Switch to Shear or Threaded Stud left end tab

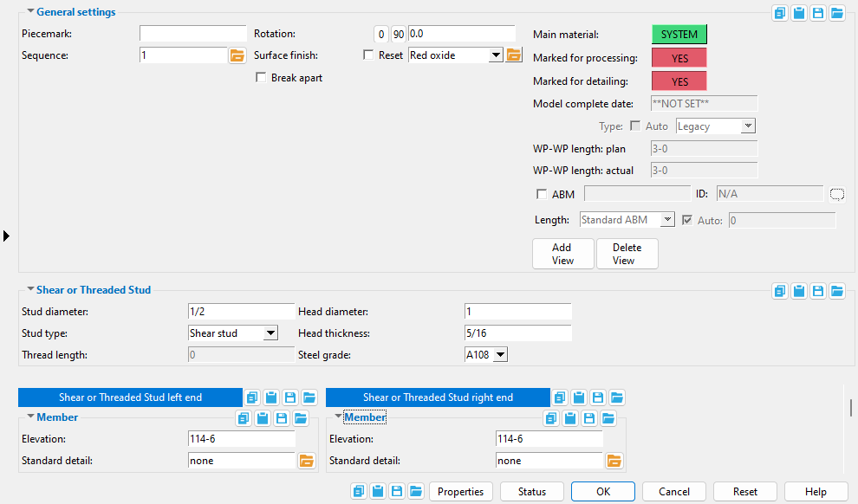[x=130, y=397]
